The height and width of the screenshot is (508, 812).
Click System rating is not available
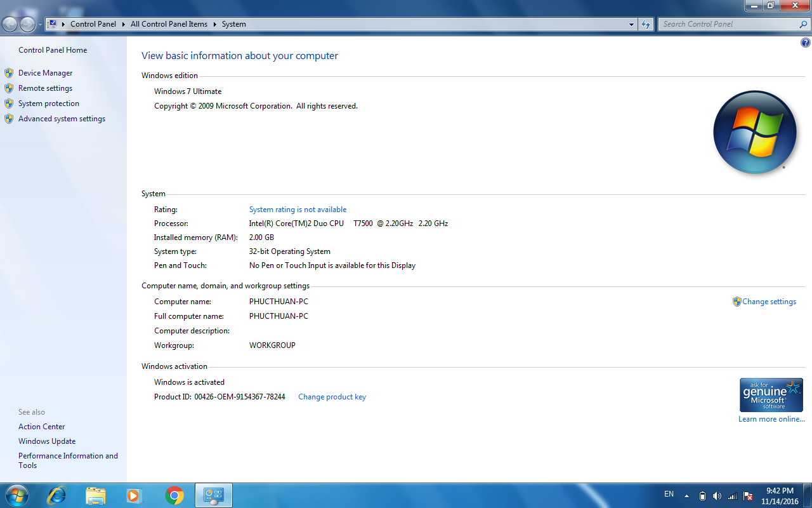[298, 209]
